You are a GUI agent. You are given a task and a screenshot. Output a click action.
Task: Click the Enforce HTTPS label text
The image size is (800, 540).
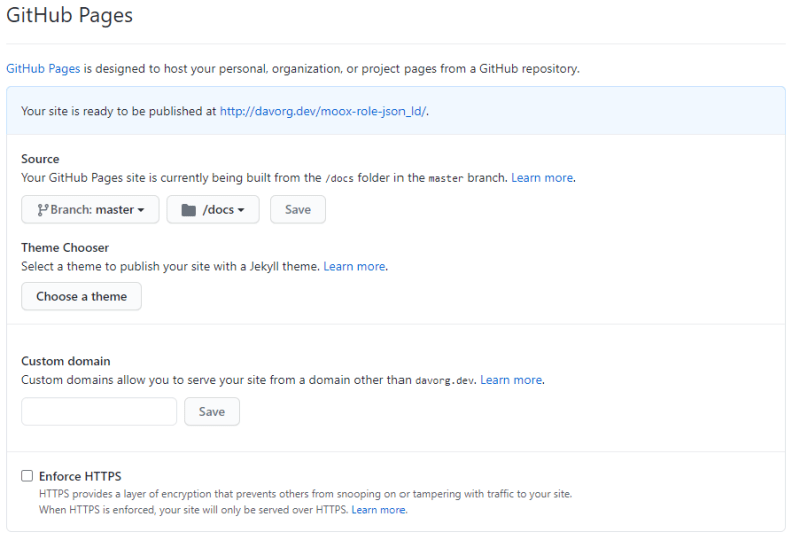[80, 476]
